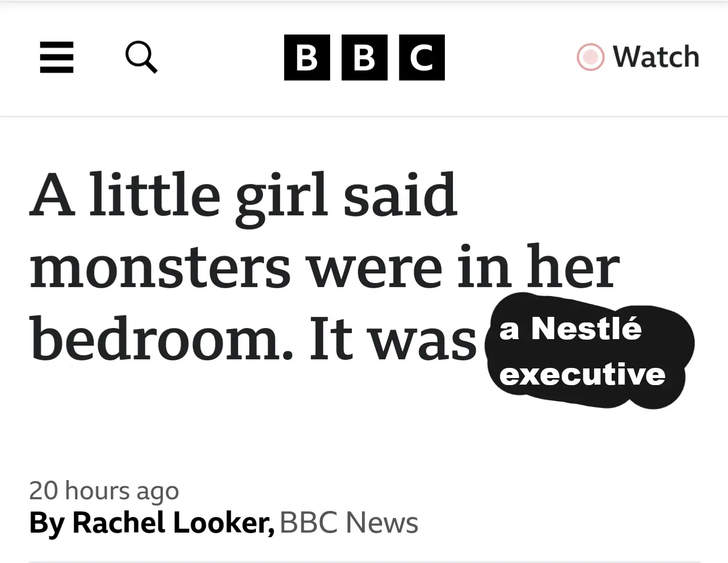This screenshot has height=563, width=728.
Task: Open the hamburger navigation menu
Action: point(57,57)
